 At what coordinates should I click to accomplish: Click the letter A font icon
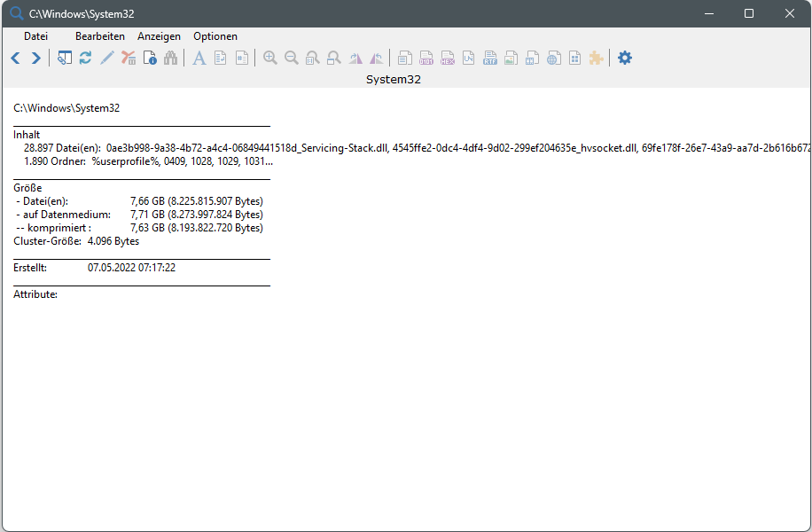[x=199, y=58]
